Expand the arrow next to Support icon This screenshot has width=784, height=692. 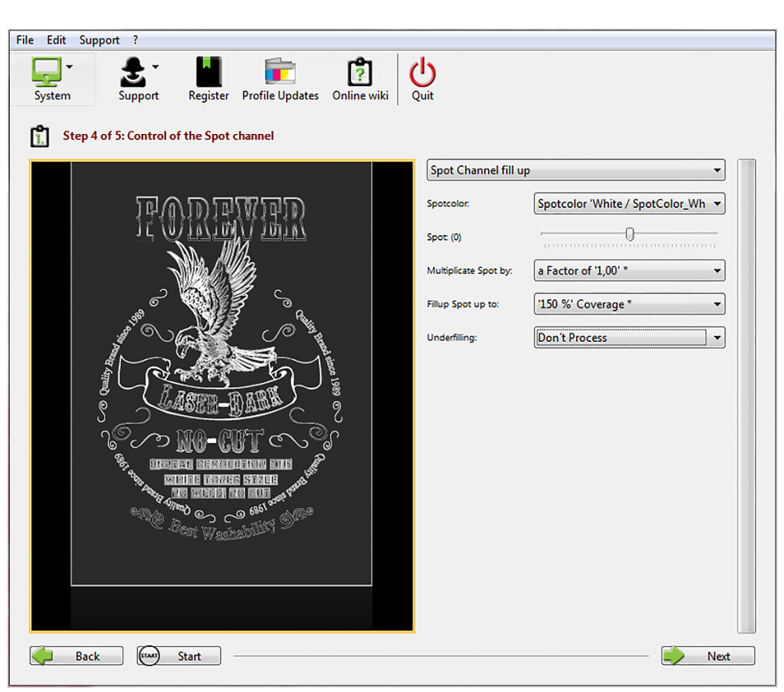click(x=155, y=67)
